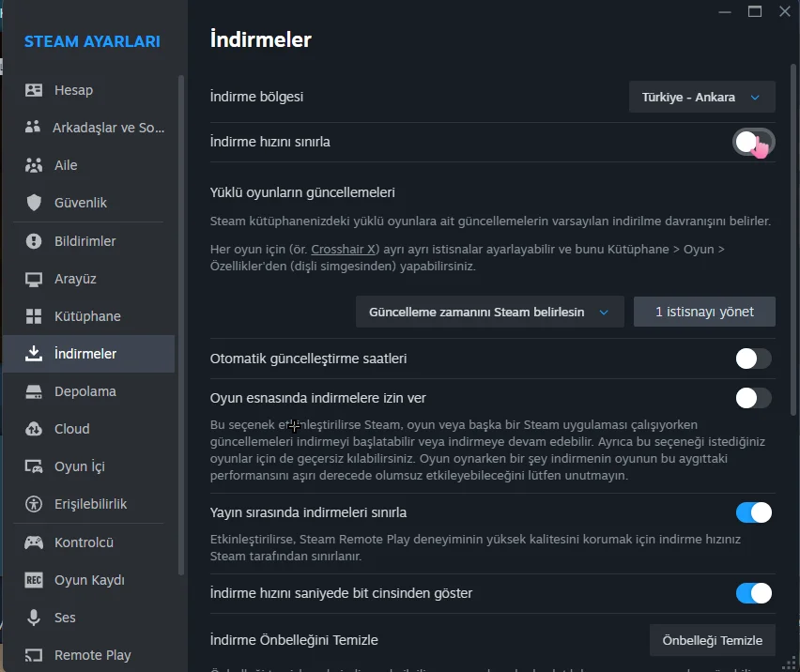This screenshot has width=800, height=672.
Task: Minimize the Steam settings window
Action: 725,11
